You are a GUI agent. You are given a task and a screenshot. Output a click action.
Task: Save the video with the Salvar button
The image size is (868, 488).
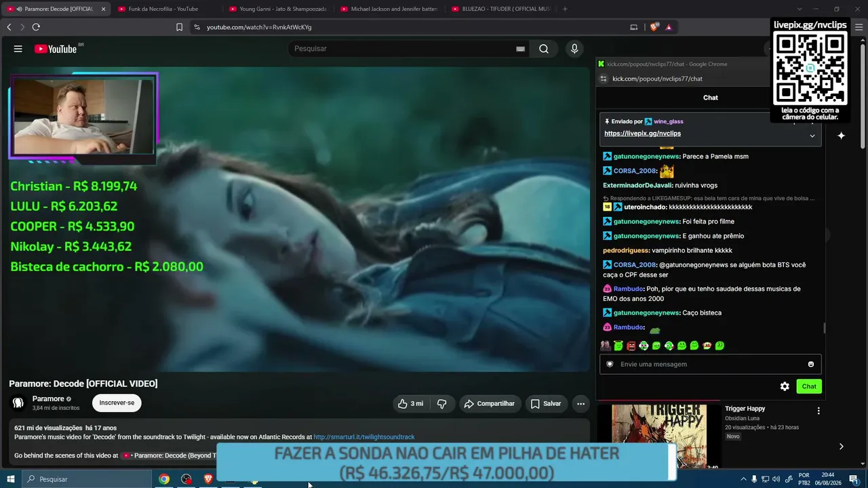(546, 404)
